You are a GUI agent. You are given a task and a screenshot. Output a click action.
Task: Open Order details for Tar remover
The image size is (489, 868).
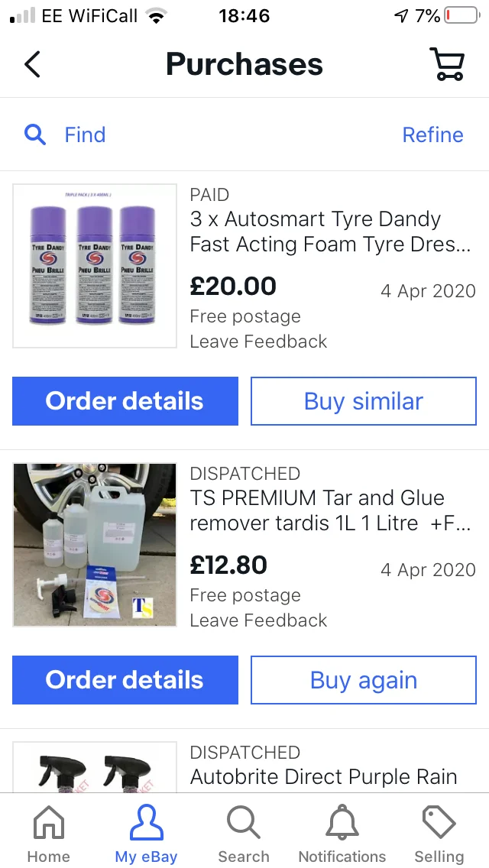(125, 680)
